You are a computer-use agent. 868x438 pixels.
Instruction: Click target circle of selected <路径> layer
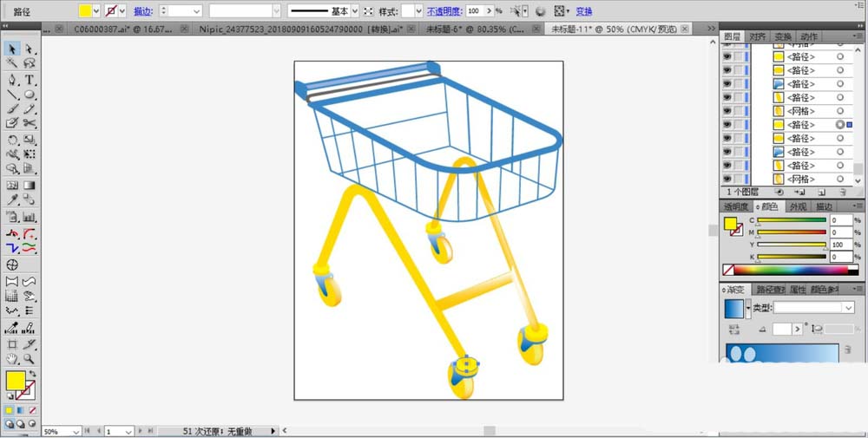click(840, 125)
